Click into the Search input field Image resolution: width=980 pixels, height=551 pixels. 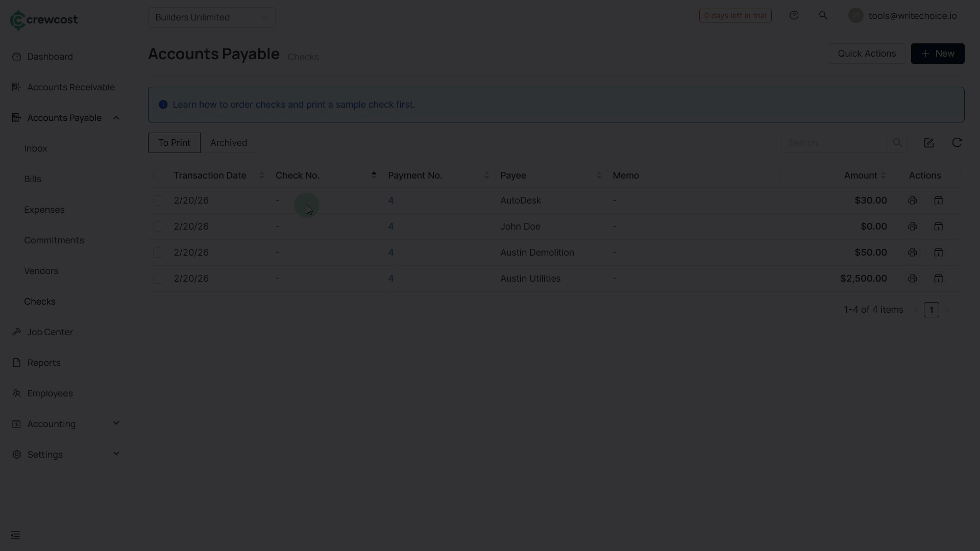pyautogui.click(x=834, y=143)
